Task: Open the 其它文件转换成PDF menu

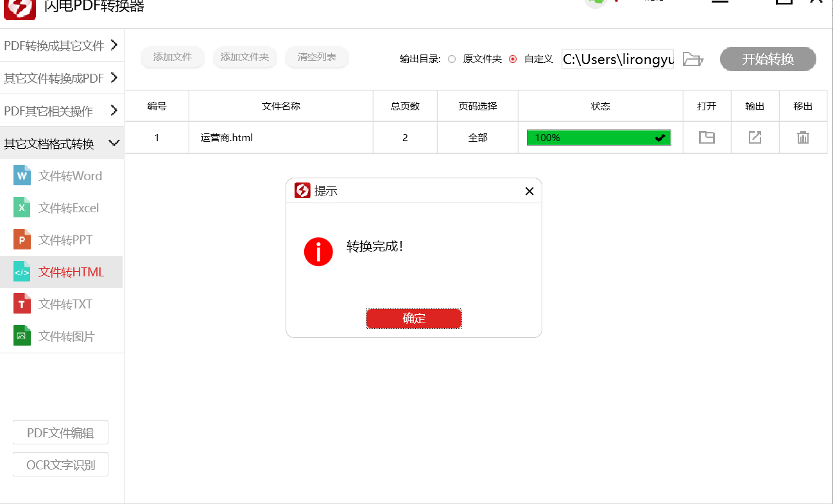Action: 61,78
